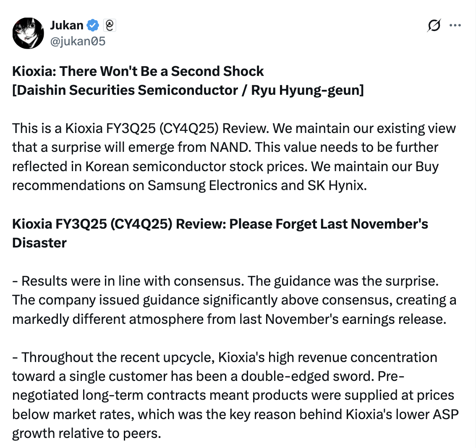Click the name "Ryu Hyung-geun" in the header
The width and height of the screenshot is (476, 448).
coord(306,90)
